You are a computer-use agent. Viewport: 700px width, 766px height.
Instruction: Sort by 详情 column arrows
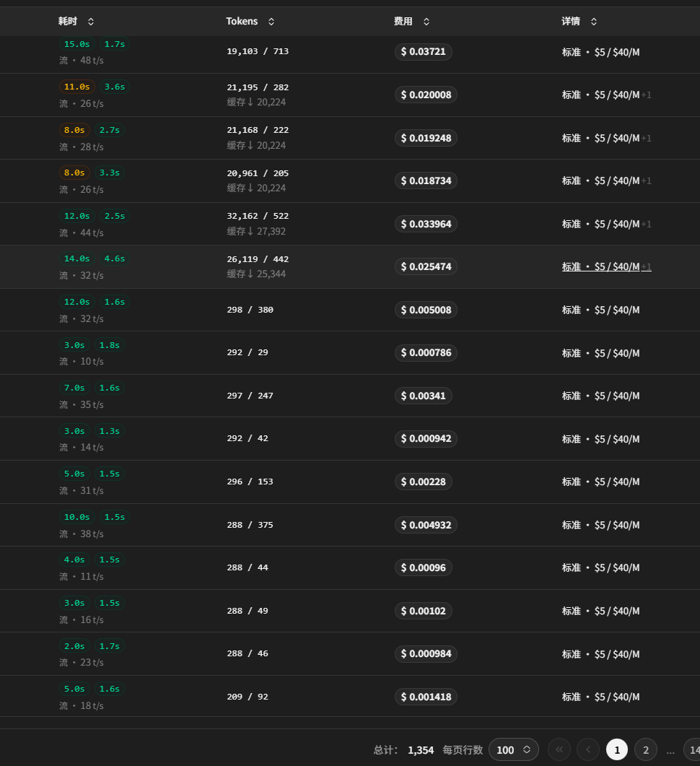pyautogui.click(x=594, y=22)
